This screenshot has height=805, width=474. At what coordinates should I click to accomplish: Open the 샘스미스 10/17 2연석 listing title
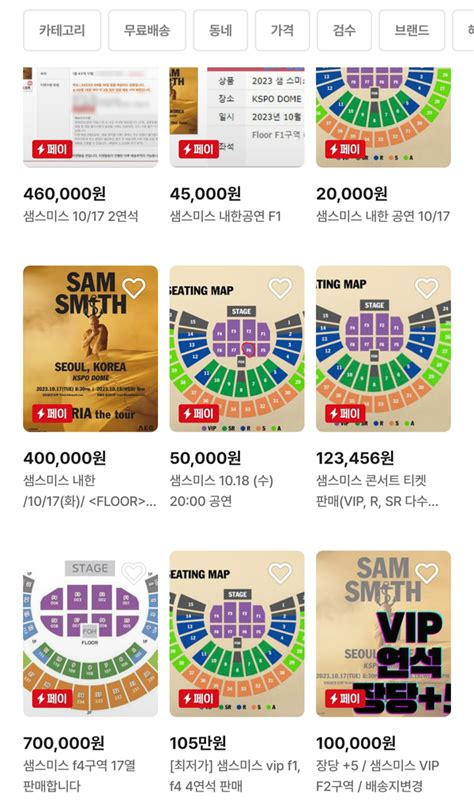[81, 216]
